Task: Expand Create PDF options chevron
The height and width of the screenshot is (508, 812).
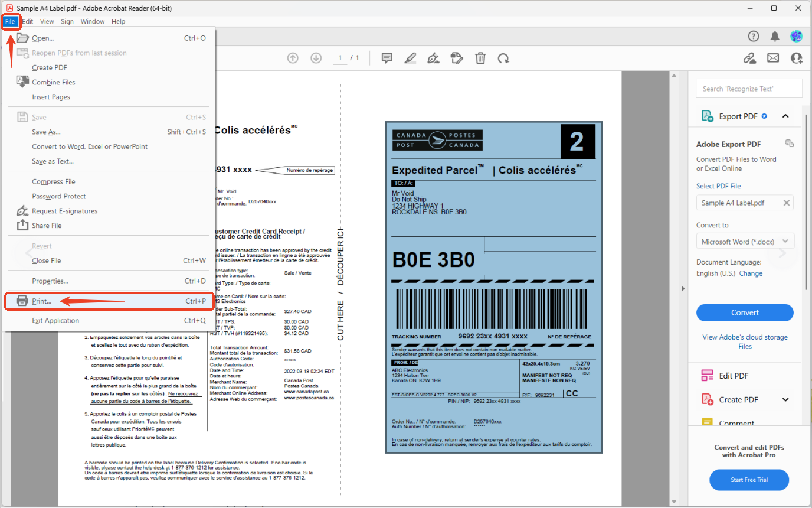Action: [x=785, y=399]
